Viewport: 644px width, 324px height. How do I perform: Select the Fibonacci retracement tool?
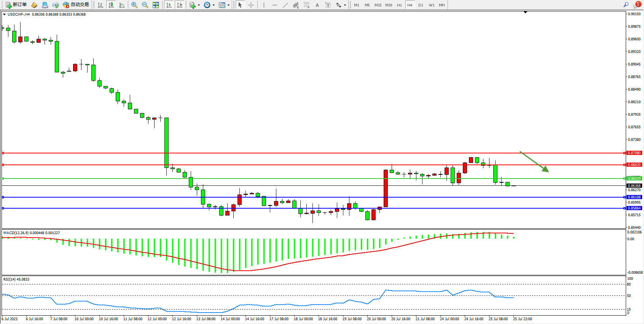(306, 5)
